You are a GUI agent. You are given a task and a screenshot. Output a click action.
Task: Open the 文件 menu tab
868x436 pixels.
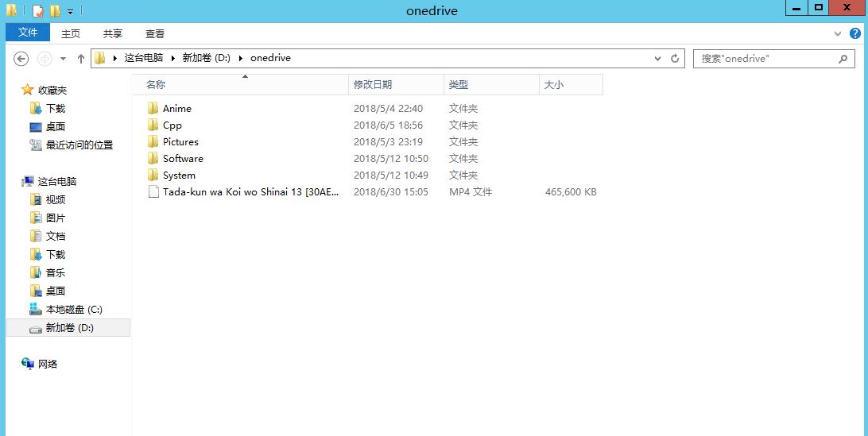[x=28, y=33]
